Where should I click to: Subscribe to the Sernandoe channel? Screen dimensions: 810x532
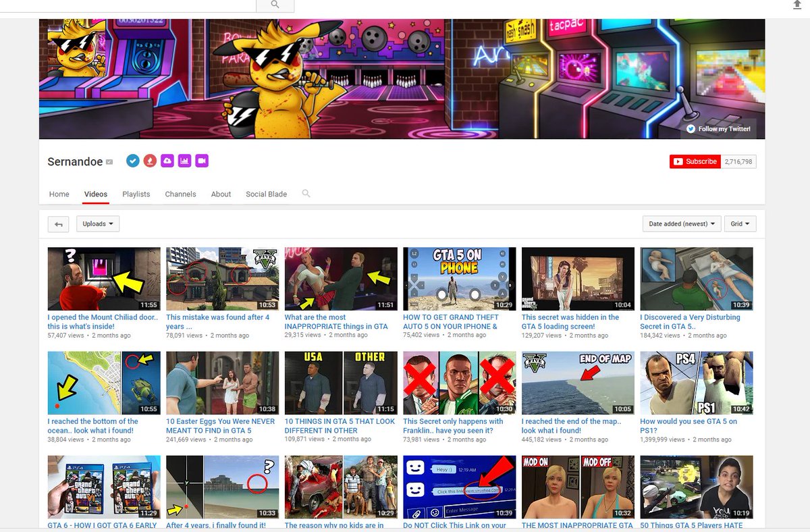[695, 161]
